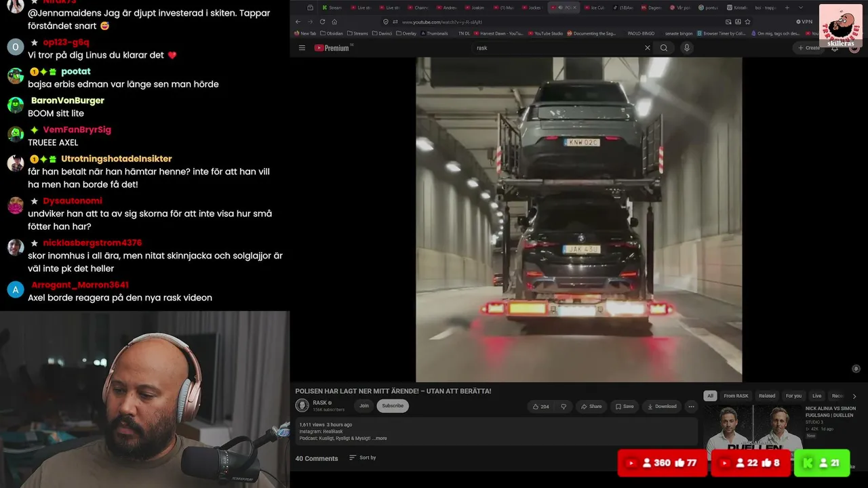Open the Thumbnails bookmark

434,33
